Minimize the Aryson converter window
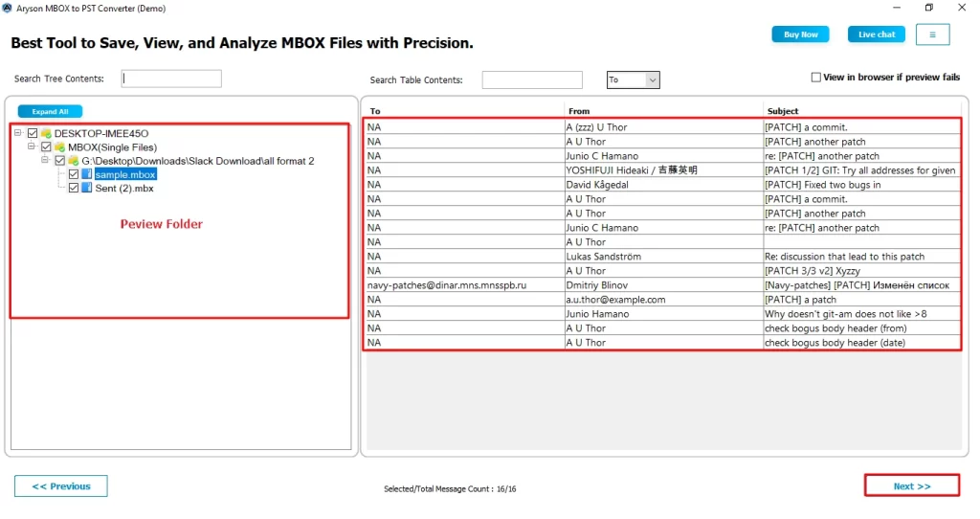This screenshot has height=519, width=980. click(896, 8)
